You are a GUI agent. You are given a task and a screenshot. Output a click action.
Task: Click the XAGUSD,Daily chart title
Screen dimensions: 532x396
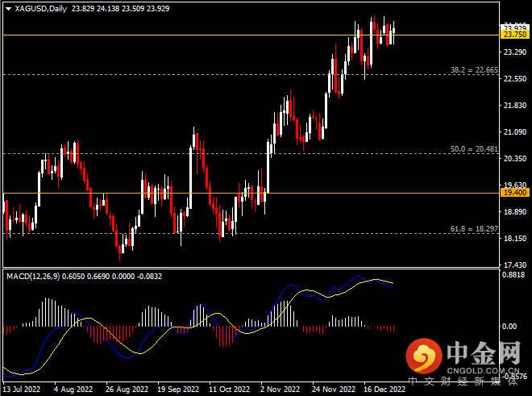click(41, 9)
